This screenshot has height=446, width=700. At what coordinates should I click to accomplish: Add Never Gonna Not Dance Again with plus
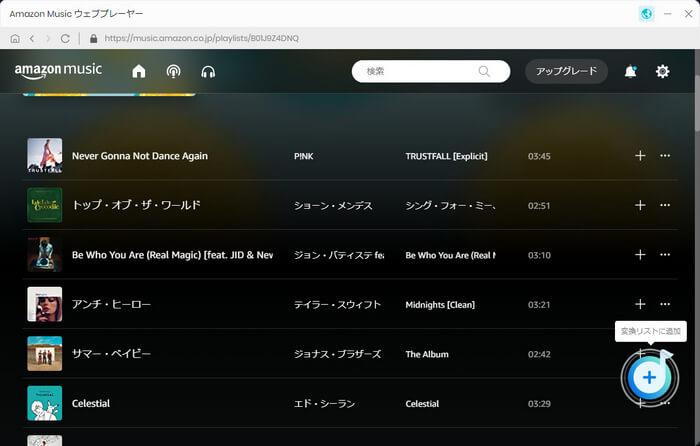point(640,155)
